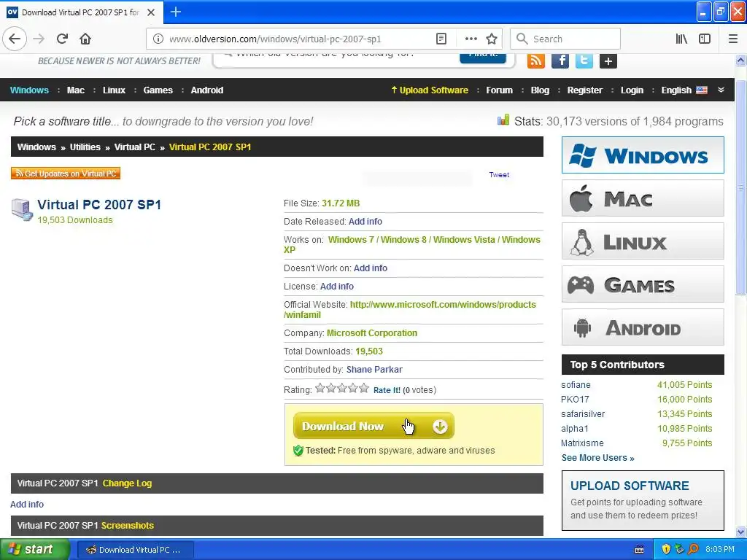
Task: Select English language option
Action: 684,90
